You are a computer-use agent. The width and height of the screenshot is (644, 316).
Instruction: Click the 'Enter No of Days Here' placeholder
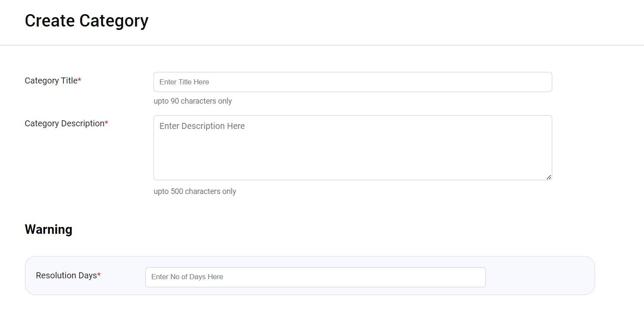(x=187, y=277)
